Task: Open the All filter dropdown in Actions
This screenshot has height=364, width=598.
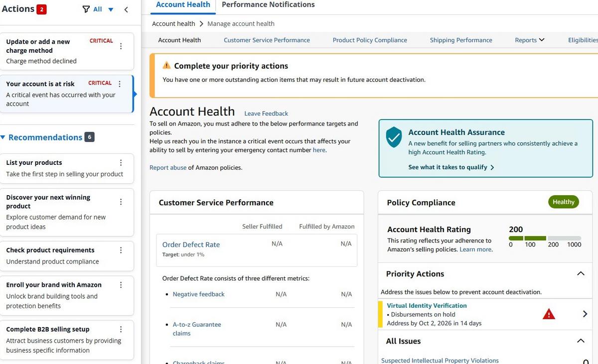Action: (98, 9)
